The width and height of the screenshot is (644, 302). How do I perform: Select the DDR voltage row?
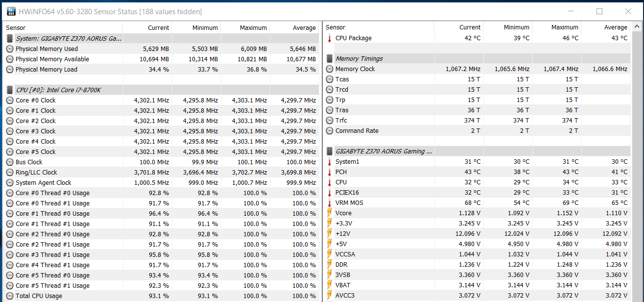click(x=477, y=265)
